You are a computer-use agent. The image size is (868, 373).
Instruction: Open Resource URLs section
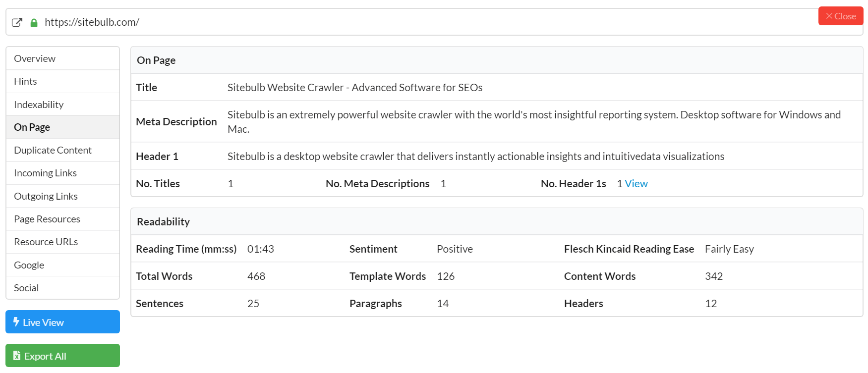coord(62,242)
